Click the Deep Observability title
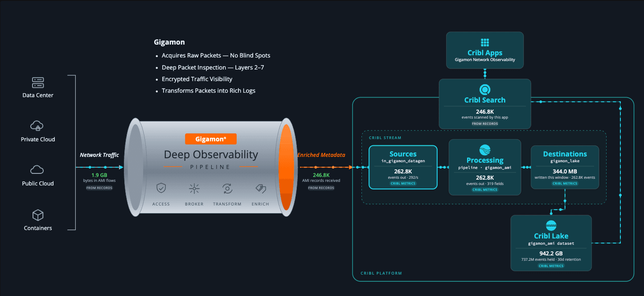Image resolution: width=644 pixels, height=296 pixels. pyautogui.click(x=211, y=155)
